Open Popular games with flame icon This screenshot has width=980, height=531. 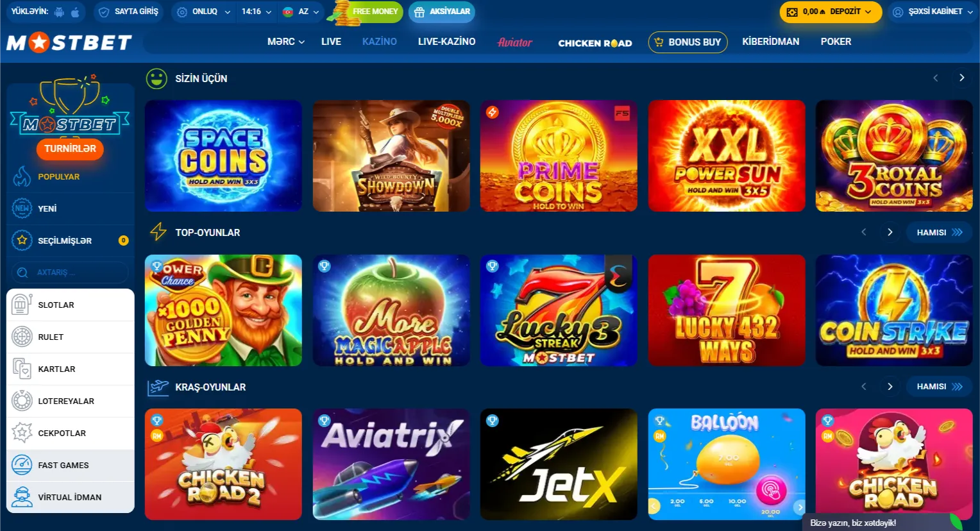click(22, 176)
